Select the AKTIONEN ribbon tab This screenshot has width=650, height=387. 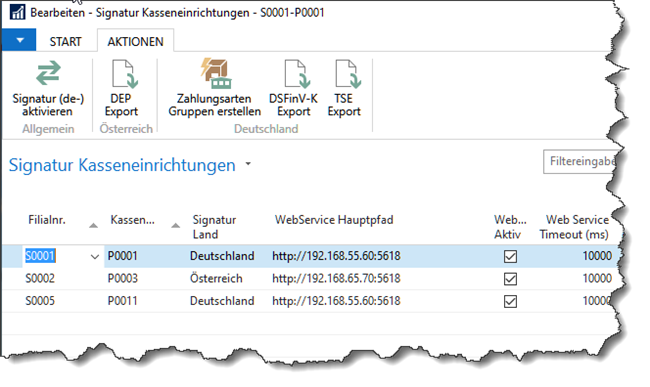click(136, 41)
